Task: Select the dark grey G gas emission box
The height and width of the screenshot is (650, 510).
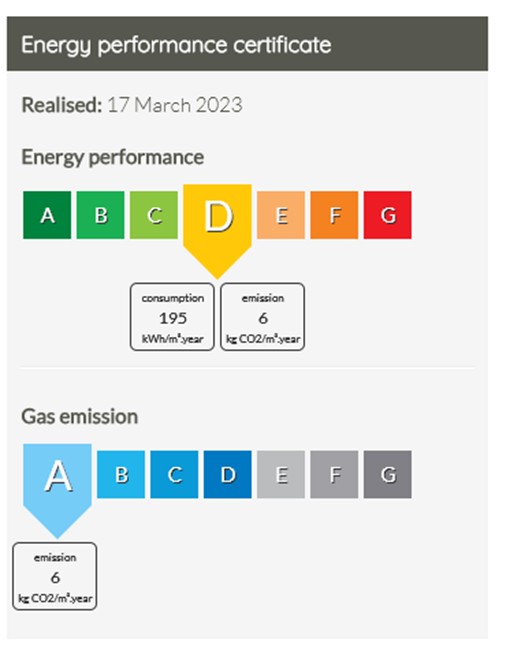Action: tap(388, 474)
